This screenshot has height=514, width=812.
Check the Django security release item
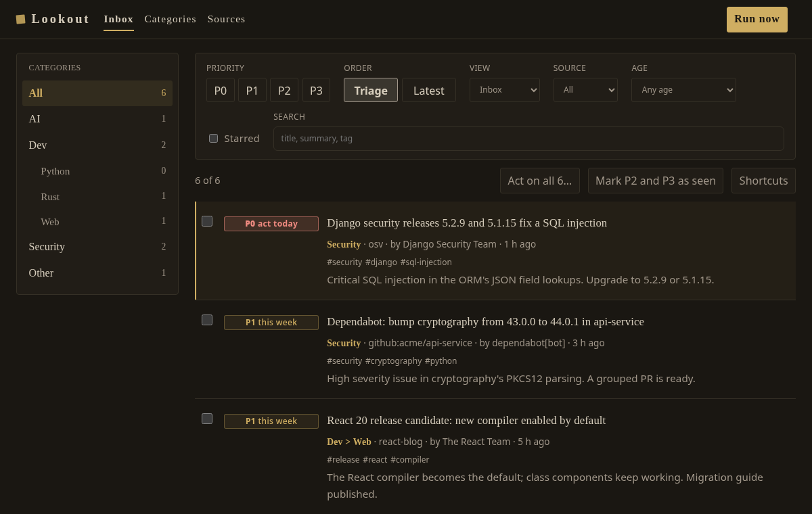pos(207,221)
